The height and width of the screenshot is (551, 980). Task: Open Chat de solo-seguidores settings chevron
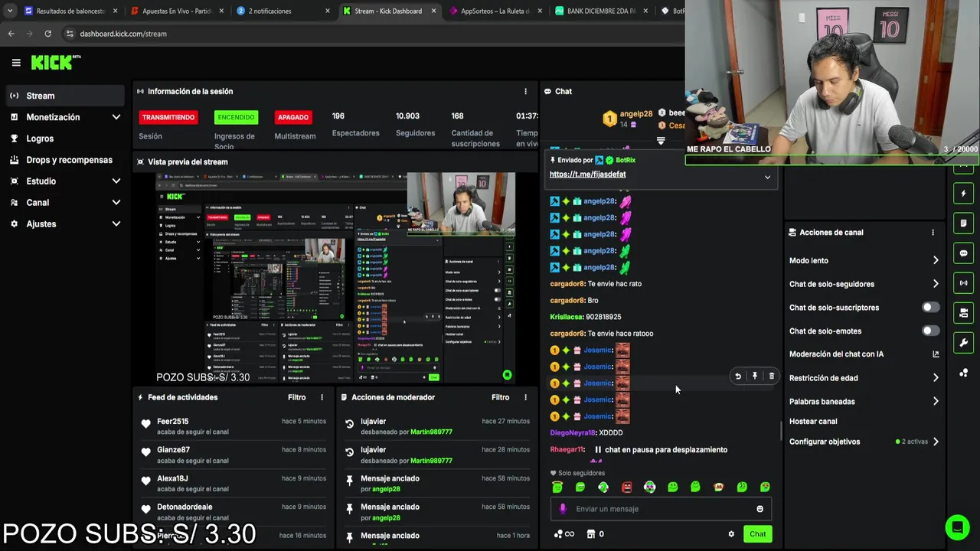coord(936,284)
